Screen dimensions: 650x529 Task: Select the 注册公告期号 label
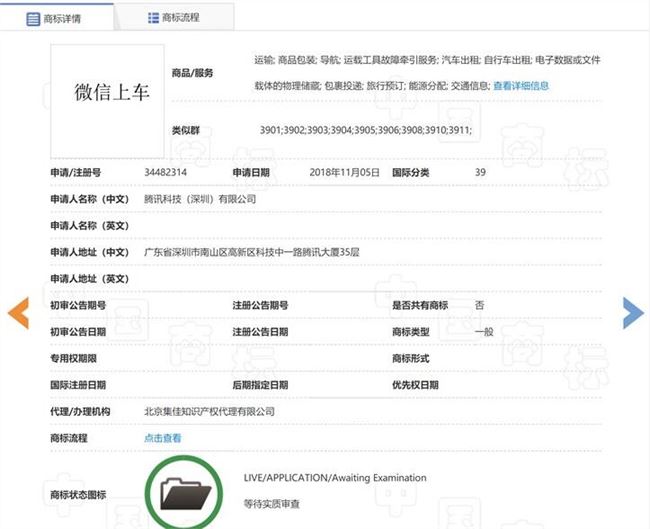260,305
